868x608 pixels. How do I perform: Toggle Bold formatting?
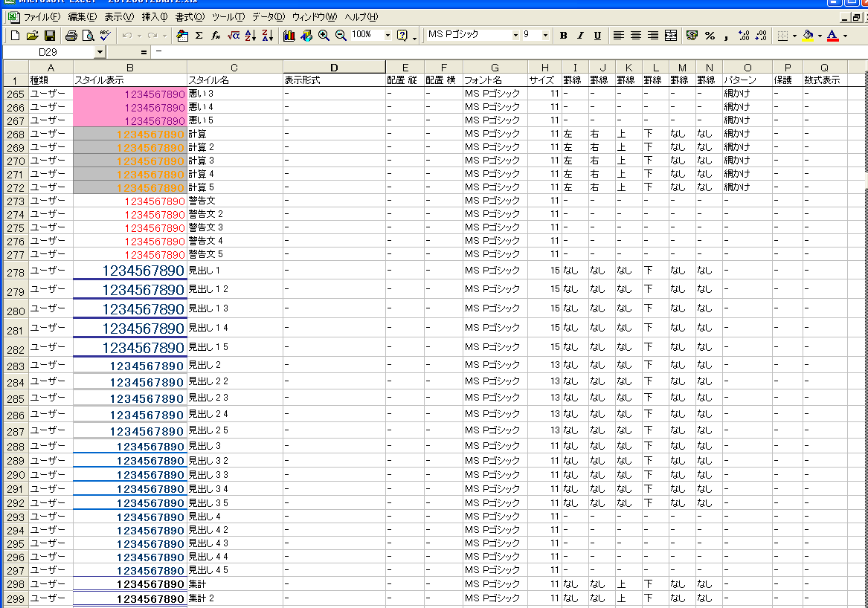[564, 36]
